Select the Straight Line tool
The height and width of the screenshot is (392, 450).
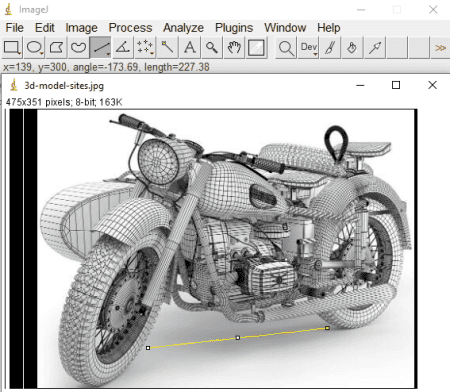101,48
